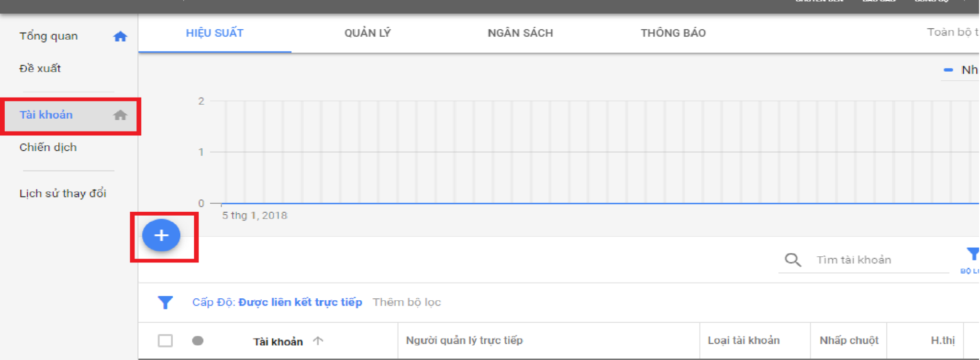980x360 pixels.
Task: Open the Toàn bộ date range dropdown
Action: tap(952, 33)
